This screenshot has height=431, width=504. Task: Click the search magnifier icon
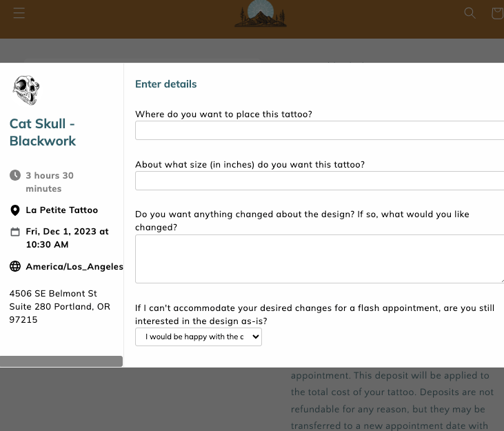point(470,13)
